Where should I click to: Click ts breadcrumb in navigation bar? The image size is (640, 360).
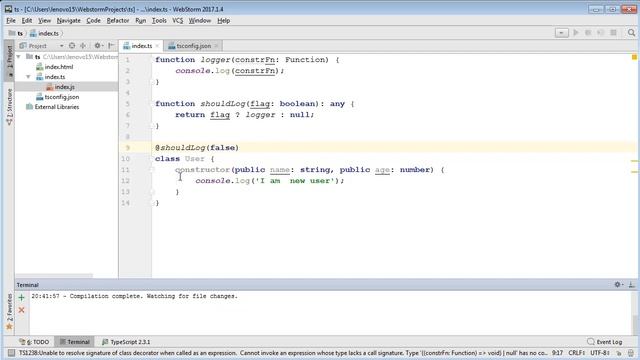[x=16, y=33]
